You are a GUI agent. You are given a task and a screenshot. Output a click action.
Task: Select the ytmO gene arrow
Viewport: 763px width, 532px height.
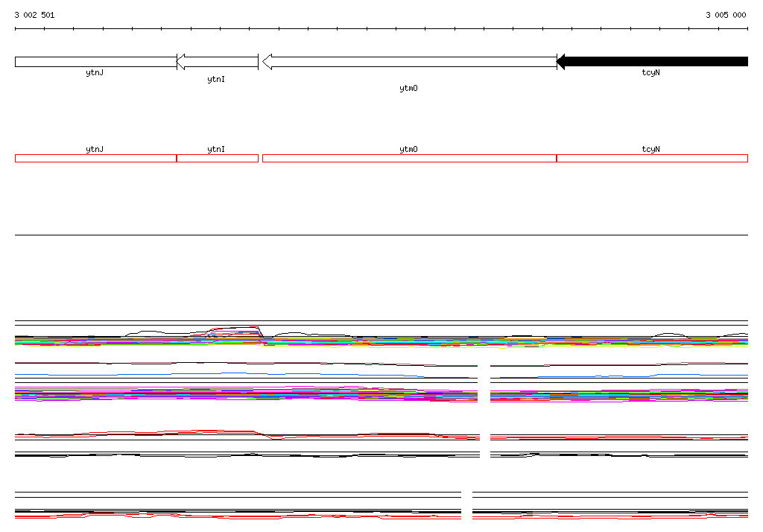click(x=410, y=62)
